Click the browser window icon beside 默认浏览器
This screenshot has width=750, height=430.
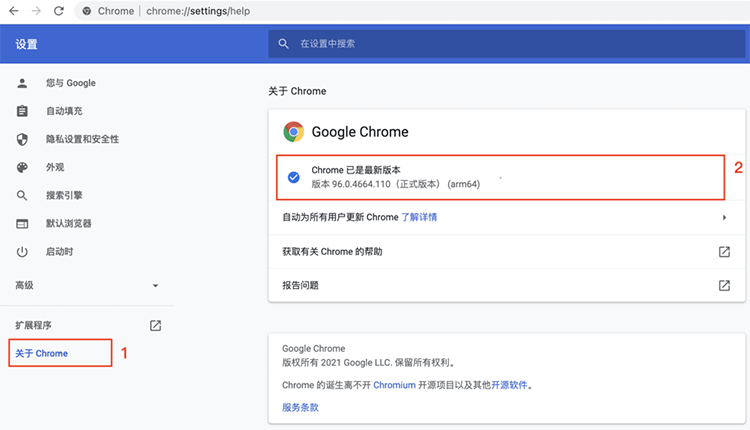[x=22, y=223]
